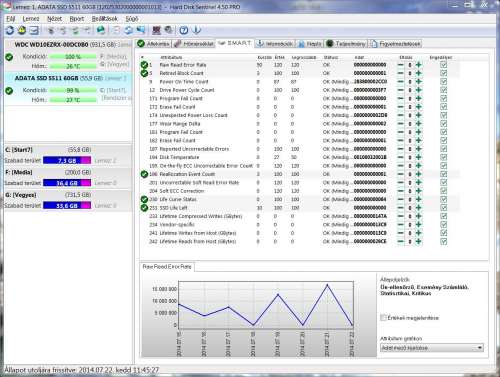Click the minus on Retired Block Count row

coord(401,73)
